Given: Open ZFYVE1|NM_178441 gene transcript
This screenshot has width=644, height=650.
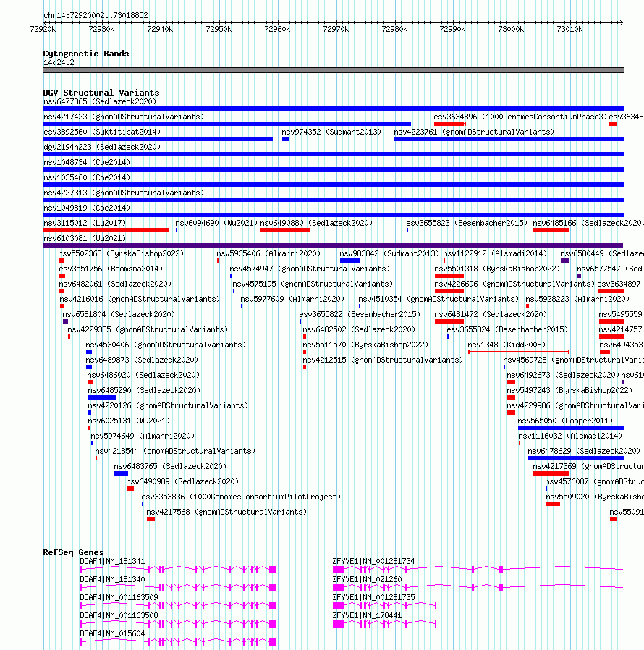Looking at the screenshot, I should 384,624.
